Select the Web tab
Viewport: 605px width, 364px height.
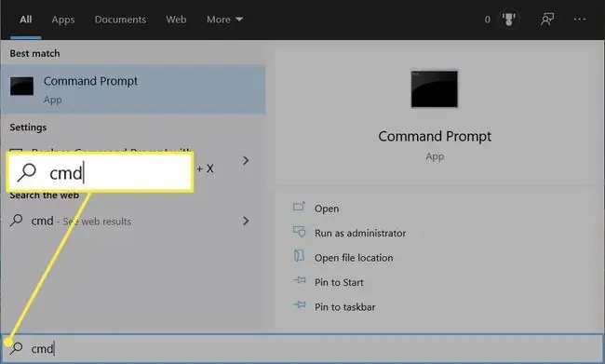pos(176,20)
